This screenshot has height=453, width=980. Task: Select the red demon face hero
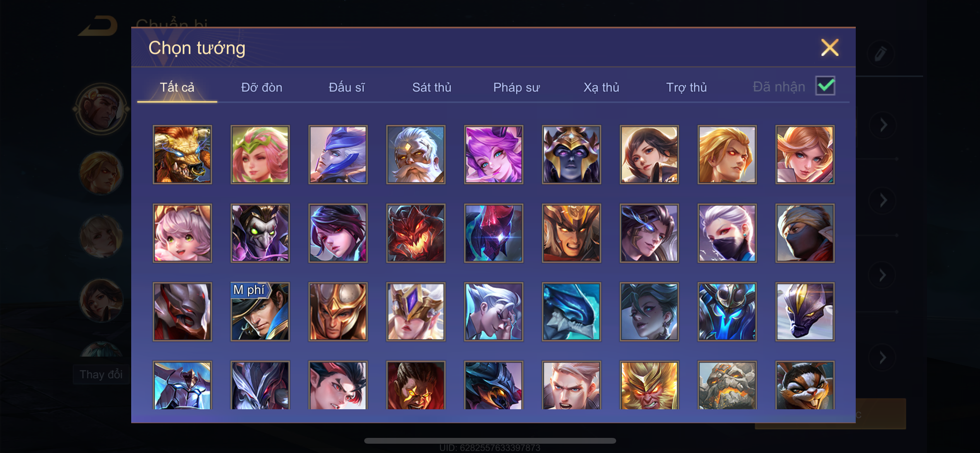click(416, 233)
